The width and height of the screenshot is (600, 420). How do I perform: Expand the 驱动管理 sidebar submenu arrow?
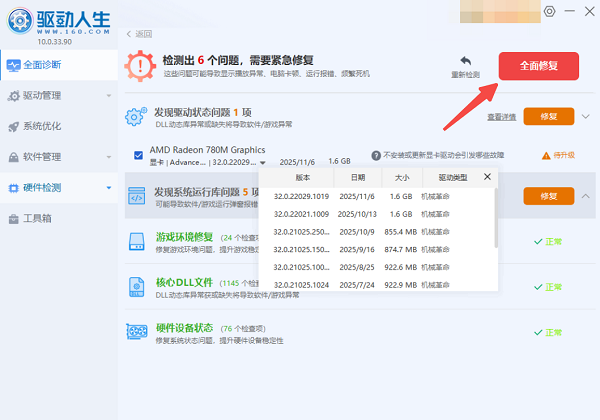click(109, 96)
